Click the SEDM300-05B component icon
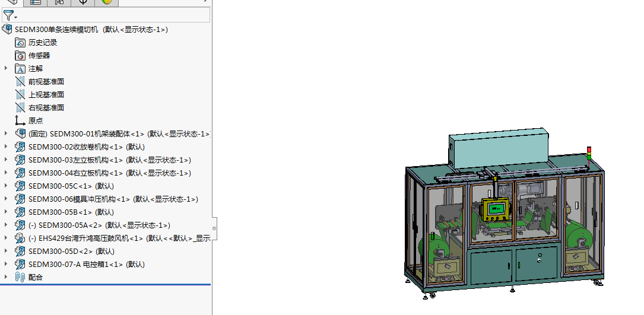Image resolution: width=644 pixels, height=315 pixels. click(x=20, y=212)
